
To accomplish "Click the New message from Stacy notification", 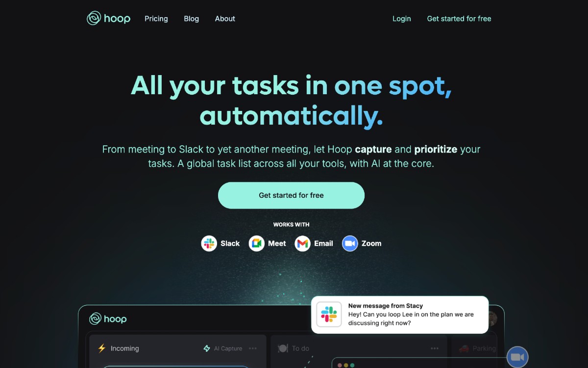I will 400,315.
